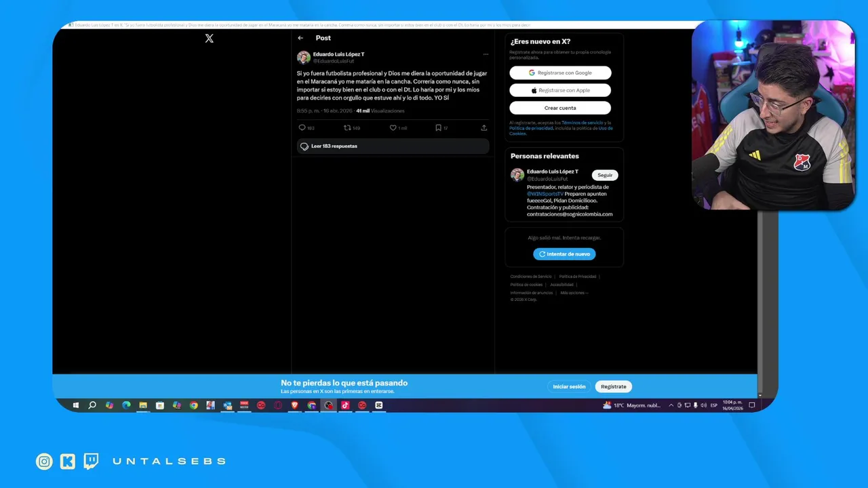
Task: Open Uso de Cookies link
Action: 606,128
